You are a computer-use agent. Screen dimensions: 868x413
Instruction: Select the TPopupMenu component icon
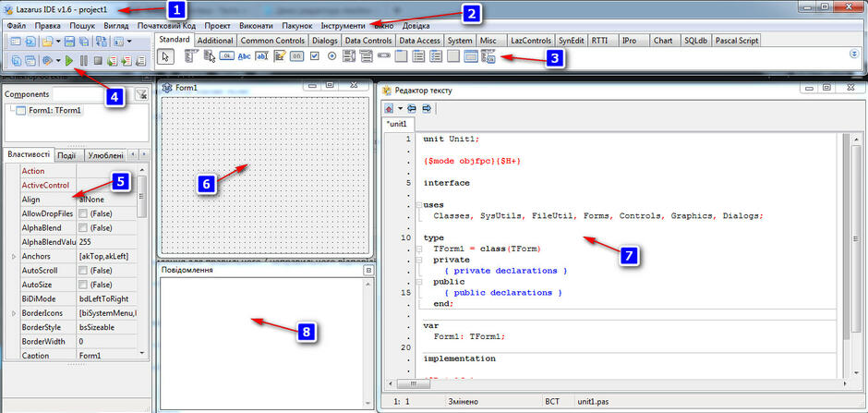tap(210, 56)
